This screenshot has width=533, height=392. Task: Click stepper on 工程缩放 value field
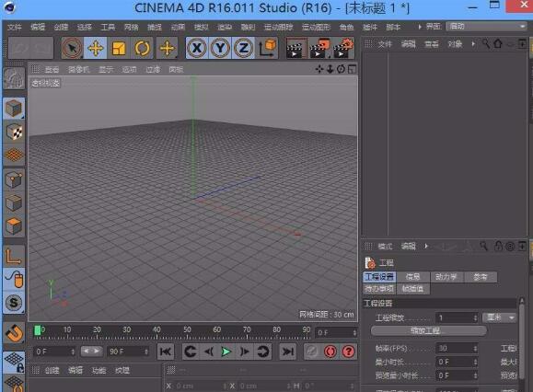[475, 318]
